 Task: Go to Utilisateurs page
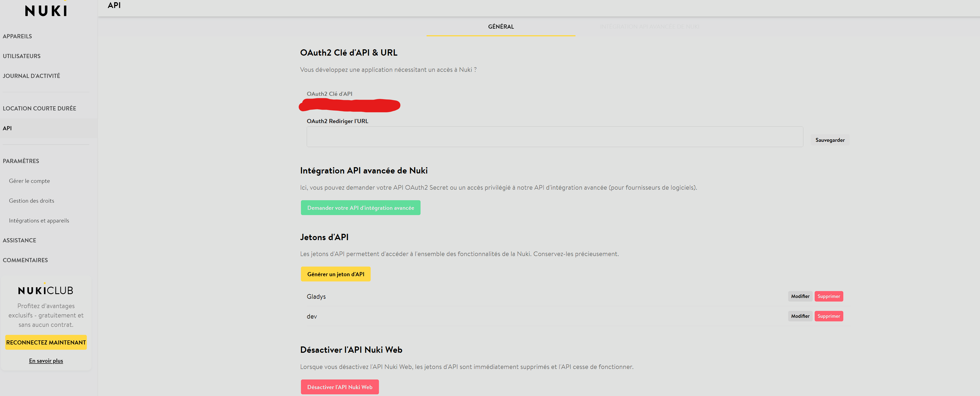pyautogui.click(x=22, y=56)
